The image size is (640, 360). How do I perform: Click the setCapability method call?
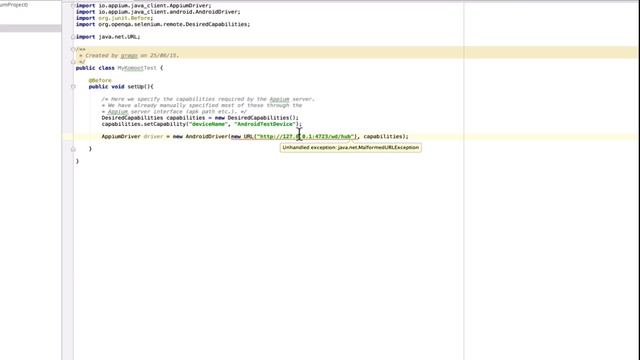pos(163,124)
